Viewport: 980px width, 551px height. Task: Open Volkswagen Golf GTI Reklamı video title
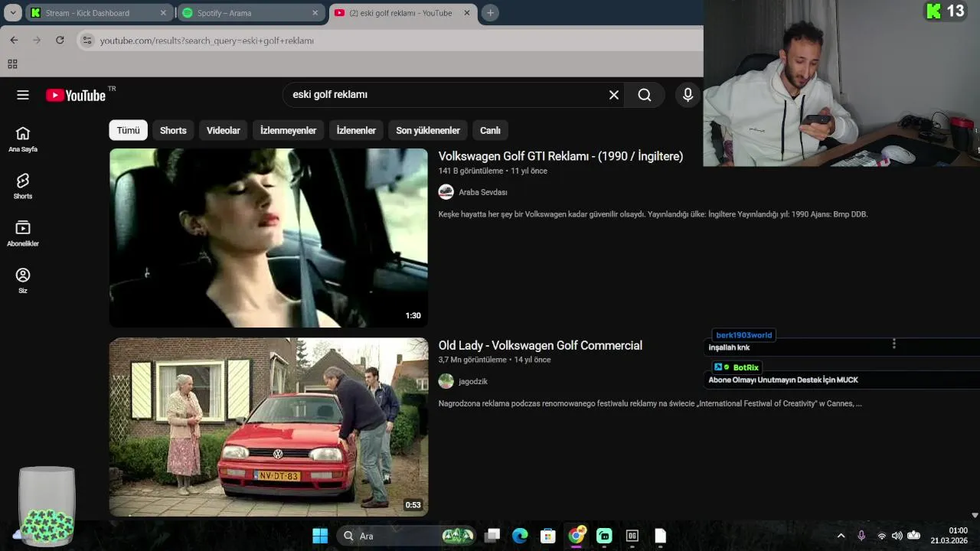tap(560, 156)
